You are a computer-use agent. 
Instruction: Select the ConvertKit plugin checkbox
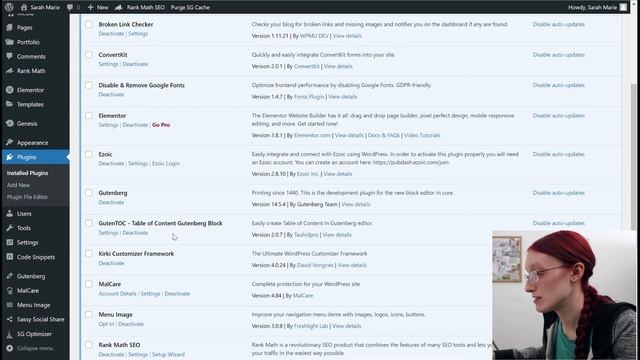click(x=89, y=54)
